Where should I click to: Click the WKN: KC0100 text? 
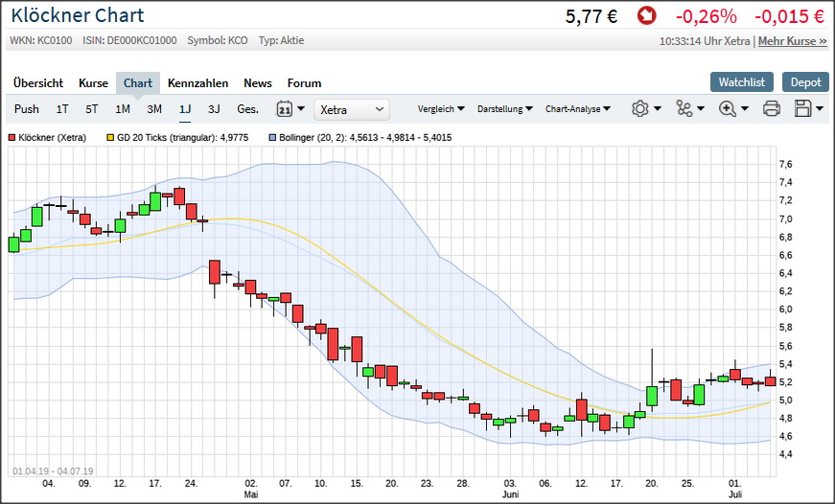41,40
